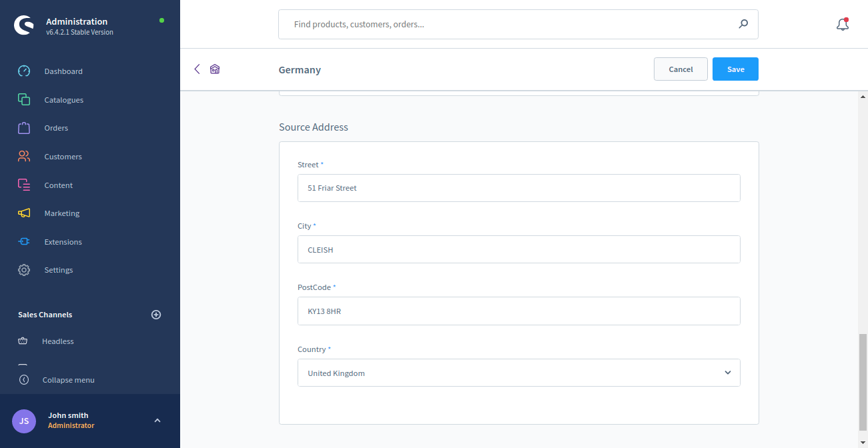Open the Content layout icon
The image size is (868, 448).
pyautogui.click(x=24, y=185)
